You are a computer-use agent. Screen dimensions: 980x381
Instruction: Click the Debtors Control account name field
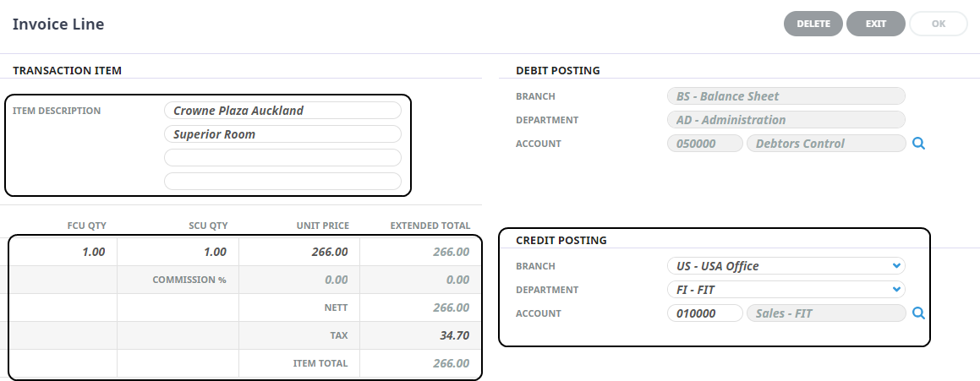tap(825, 144)
